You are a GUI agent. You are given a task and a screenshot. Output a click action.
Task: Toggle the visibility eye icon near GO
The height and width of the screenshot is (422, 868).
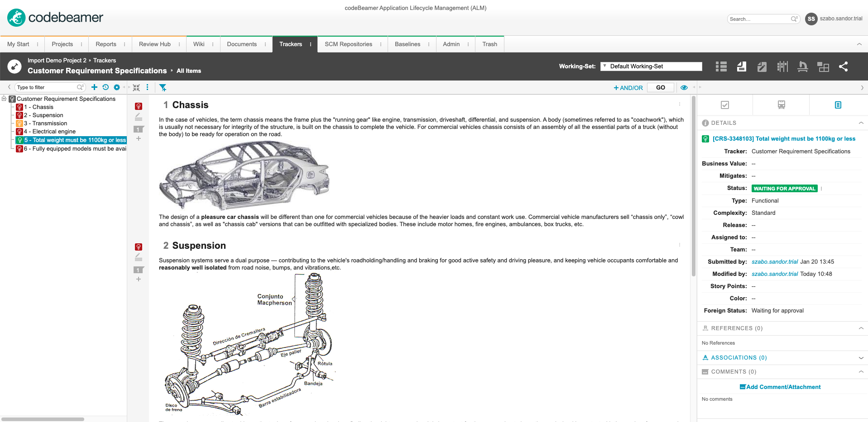coord(684,87)
